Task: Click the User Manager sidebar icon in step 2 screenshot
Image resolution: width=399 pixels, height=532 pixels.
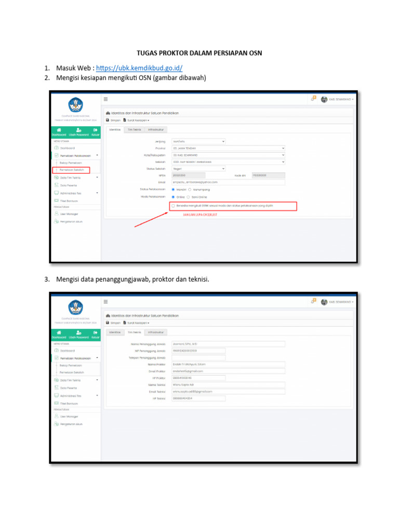Action: (x=56, y=214)
